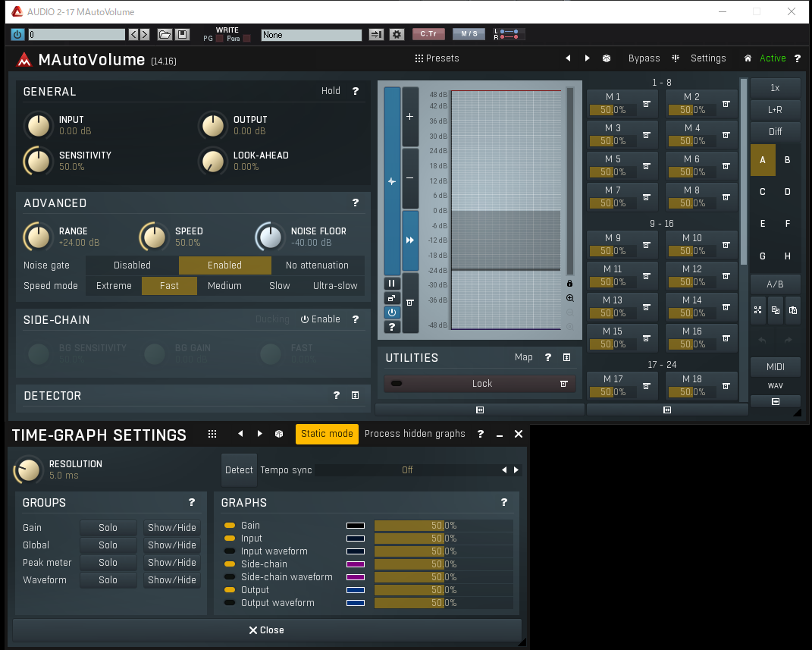Click the graph zoom magnifier icon
812x650 pixels.
point(570,298)
